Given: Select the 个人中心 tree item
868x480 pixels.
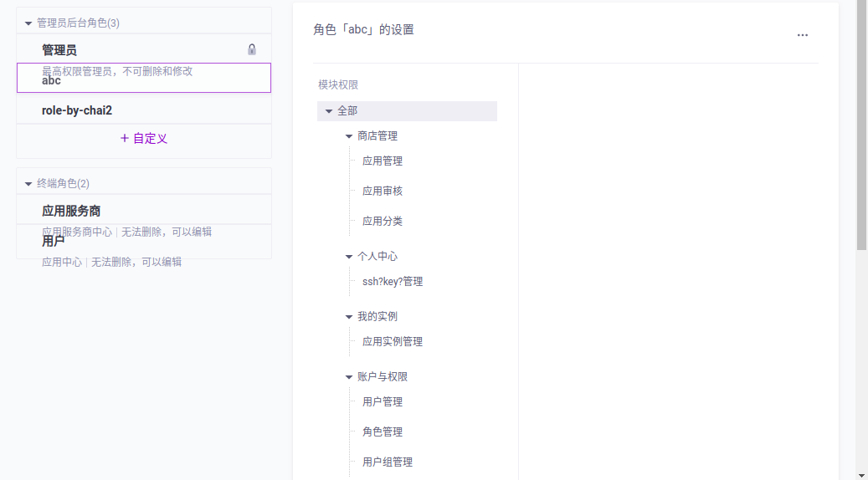Looking at the screenshot, I should pos(378,257).
